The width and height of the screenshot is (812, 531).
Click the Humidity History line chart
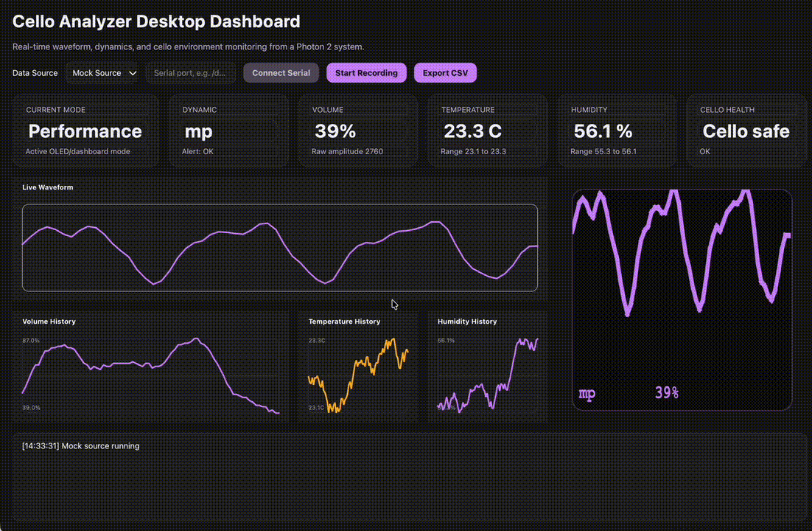pyautogui.click(x=488, y=375)
